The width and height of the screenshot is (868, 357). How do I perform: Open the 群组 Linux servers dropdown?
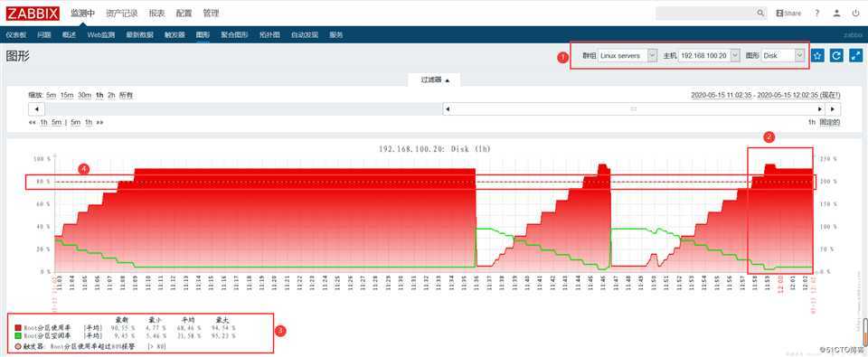[x=627, y=56]
